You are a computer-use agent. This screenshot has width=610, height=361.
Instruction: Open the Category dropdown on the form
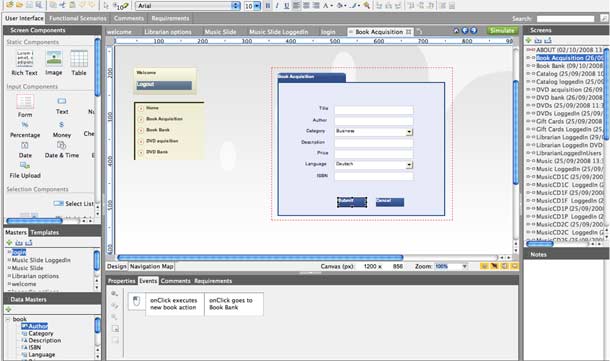click(409, 132)
